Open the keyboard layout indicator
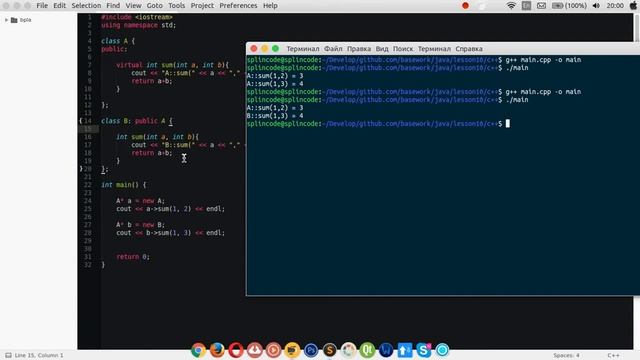Viewport: 640px width, 360px height. click(526, 6)
